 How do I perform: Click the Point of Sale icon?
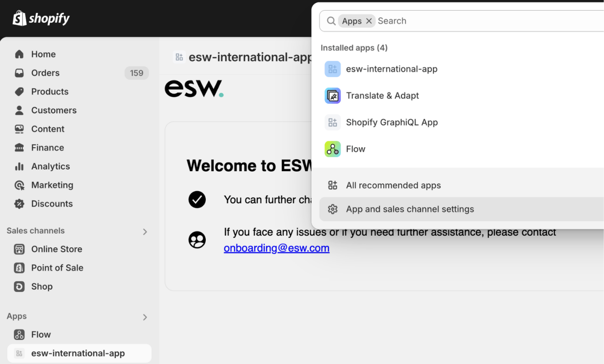click(x=19, y=268)
